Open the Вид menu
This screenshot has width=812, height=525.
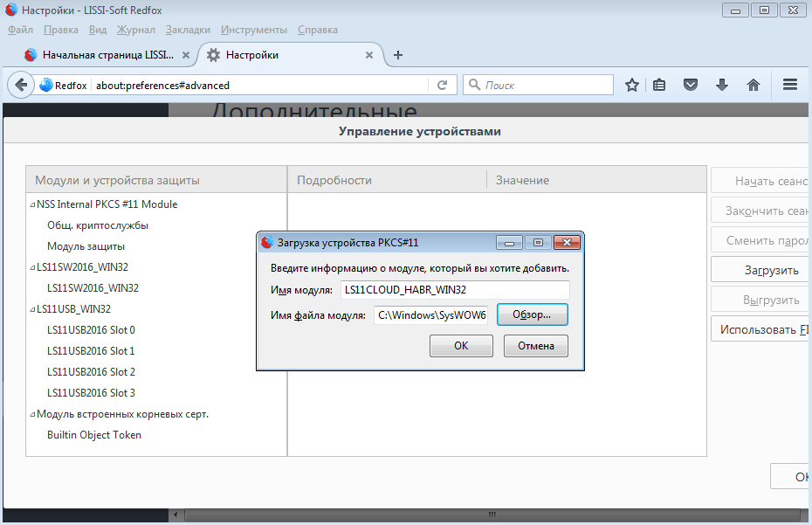98,30
